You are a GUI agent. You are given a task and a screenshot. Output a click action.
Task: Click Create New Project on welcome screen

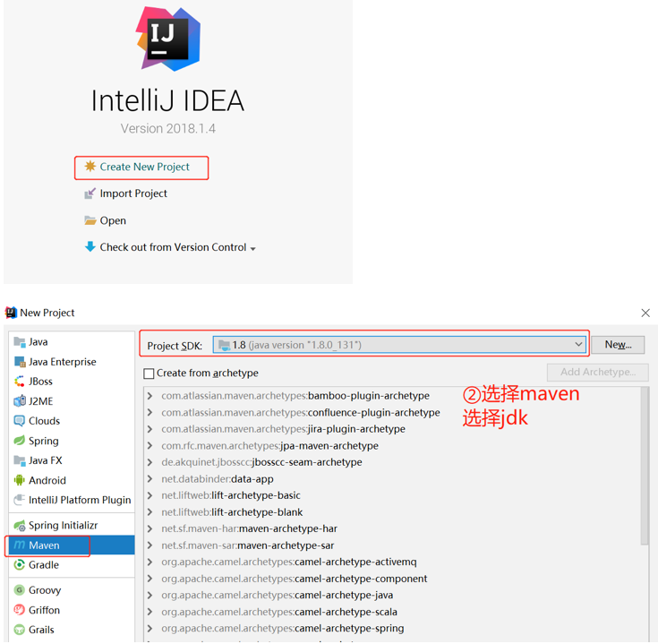pyautogui.click(x=144, y=167)
